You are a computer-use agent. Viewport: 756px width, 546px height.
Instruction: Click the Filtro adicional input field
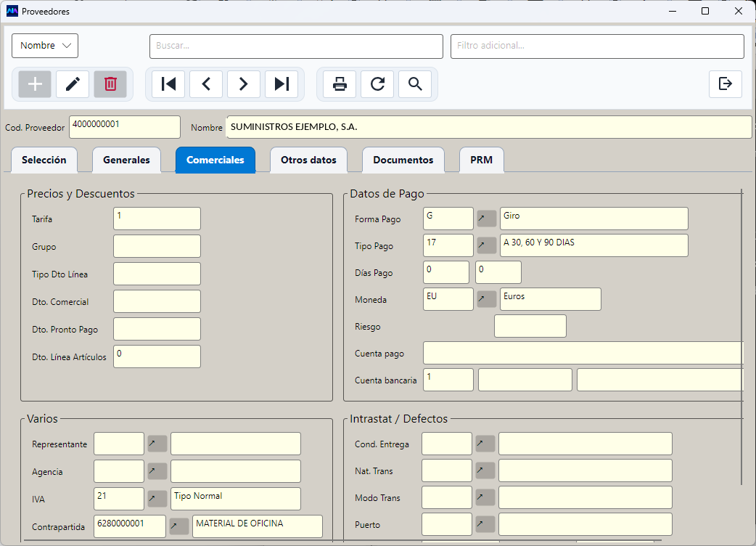597,46
